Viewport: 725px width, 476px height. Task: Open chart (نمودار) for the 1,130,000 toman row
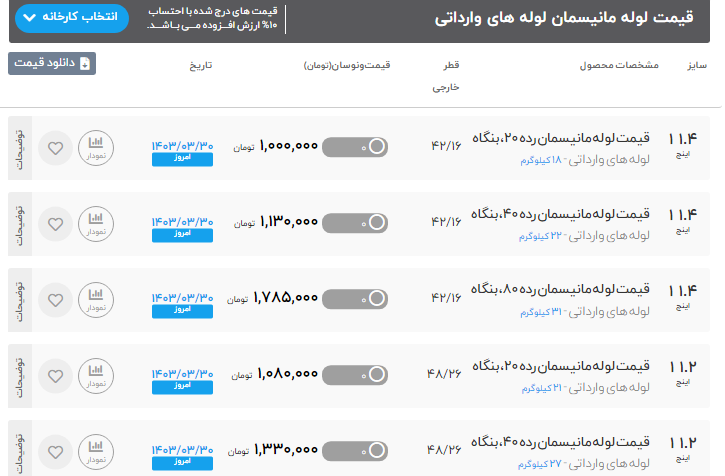(96, 224)
